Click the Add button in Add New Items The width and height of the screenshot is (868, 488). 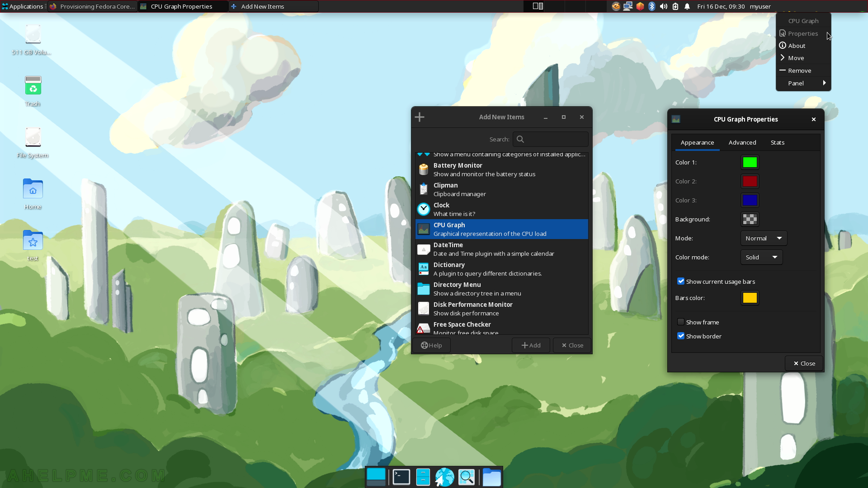[531, 345]
